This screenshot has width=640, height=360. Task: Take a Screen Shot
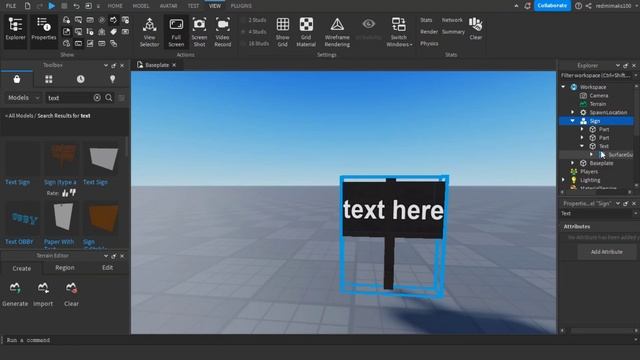coord(199,32)
